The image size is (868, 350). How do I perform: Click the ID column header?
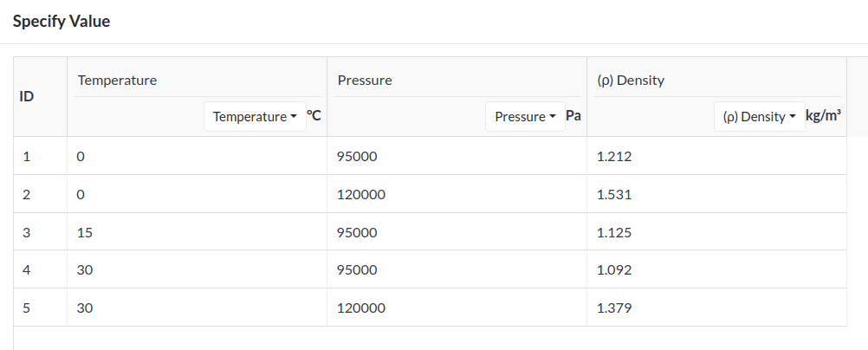[27, 97]
